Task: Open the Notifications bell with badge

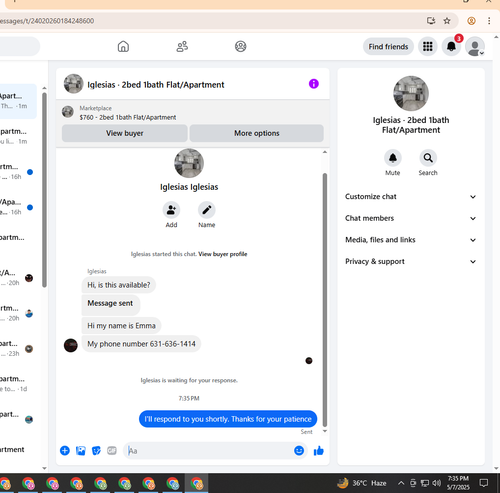Action: (451, 47)
